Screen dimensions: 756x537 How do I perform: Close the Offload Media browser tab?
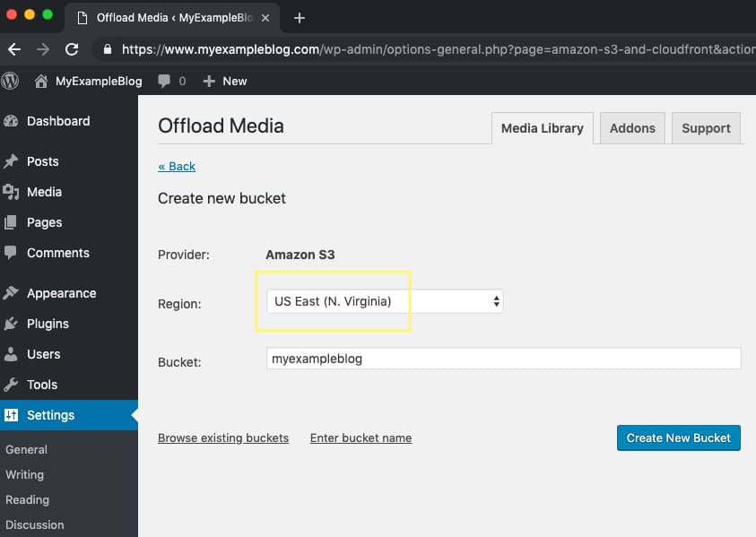[265, 18]
